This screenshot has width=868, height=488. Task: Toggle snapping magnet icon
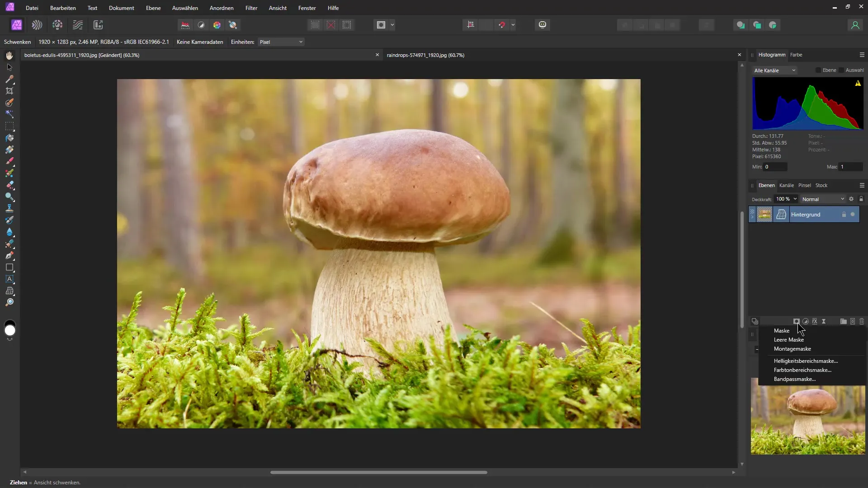tap(502, 25)
